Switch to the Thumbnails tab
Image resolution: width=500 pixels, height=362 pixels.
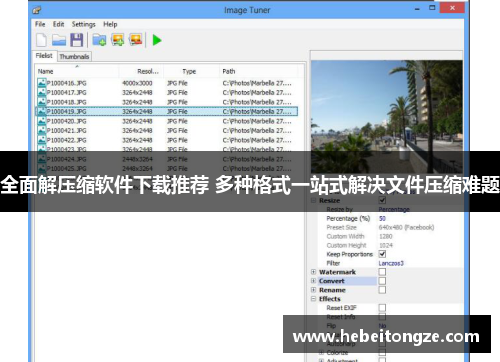pos(74,56)
